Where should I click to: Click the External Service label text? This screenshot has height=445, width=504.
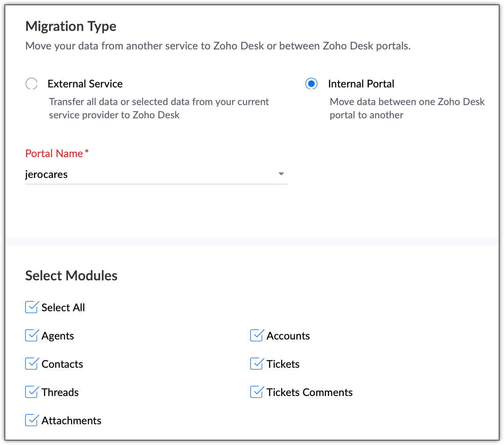(85, 84)
